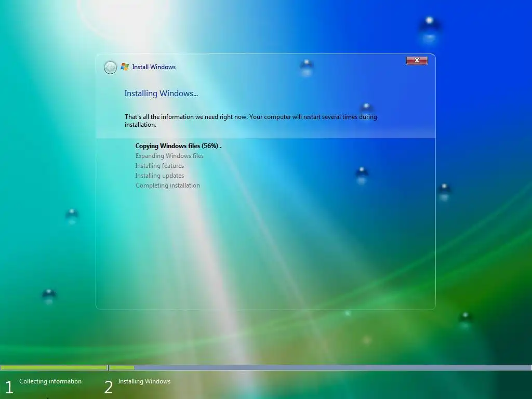Click the 'Installing Windows...' heading
Screen dimensions: 532x399
[161, 94]
